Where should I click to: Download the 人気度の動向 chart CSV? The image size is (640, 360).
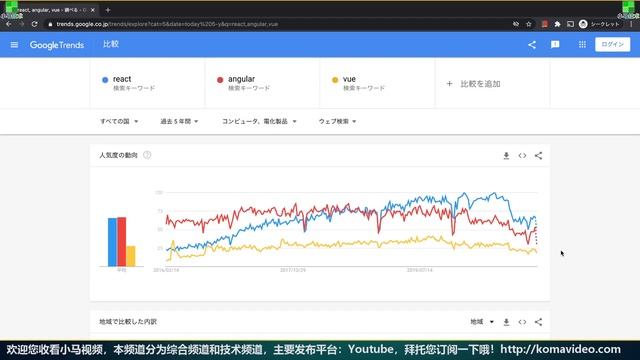click(x=506, y=156)
